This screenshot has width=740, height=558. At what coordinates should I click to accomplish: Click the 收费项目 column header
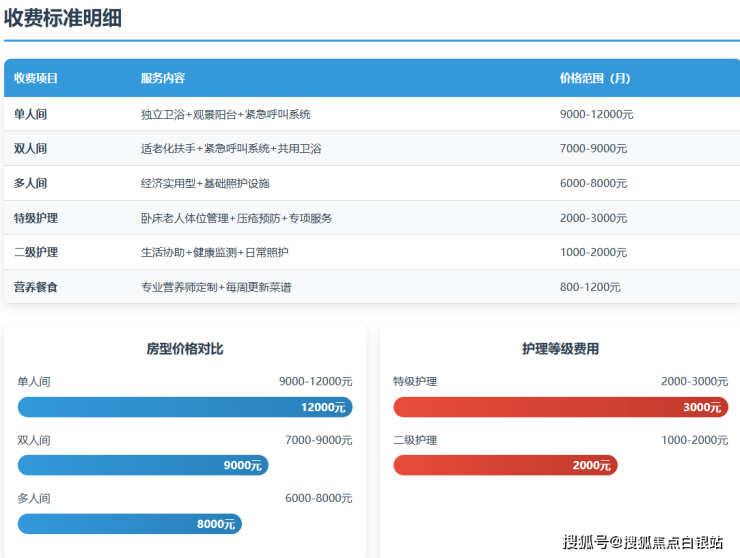[x=36, y=78]
